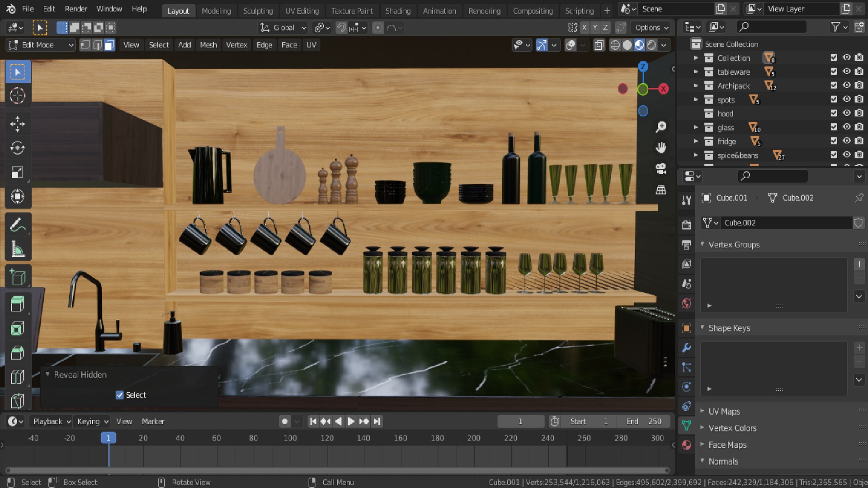
Task: Open the Edit Mode dropdown
Action: pyautogui.click(x=41, y=45)
